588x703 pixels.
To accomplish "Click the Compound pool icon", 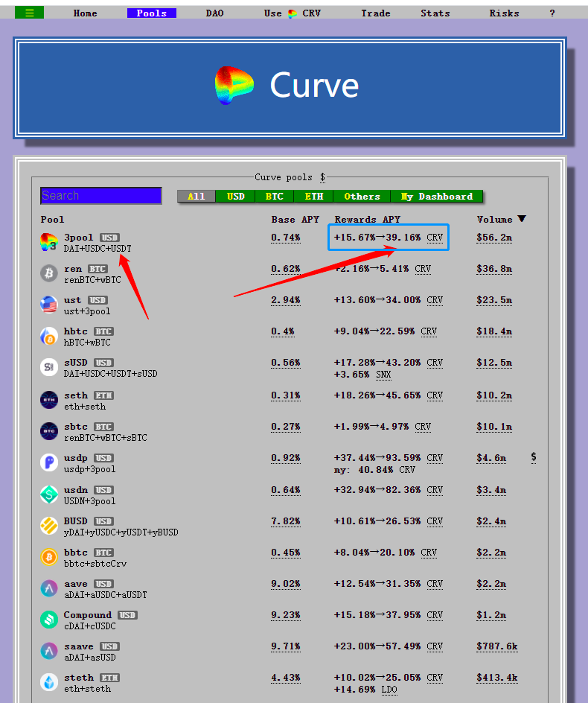I will (49, 620).
